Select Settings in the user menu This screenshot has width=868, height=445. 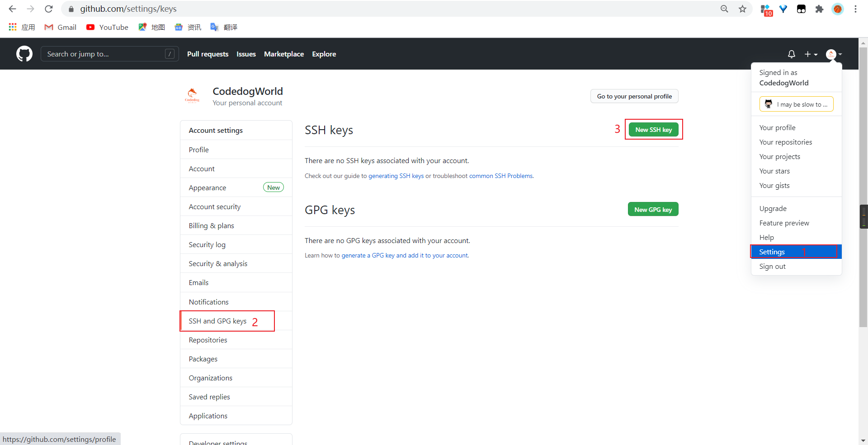772,252
